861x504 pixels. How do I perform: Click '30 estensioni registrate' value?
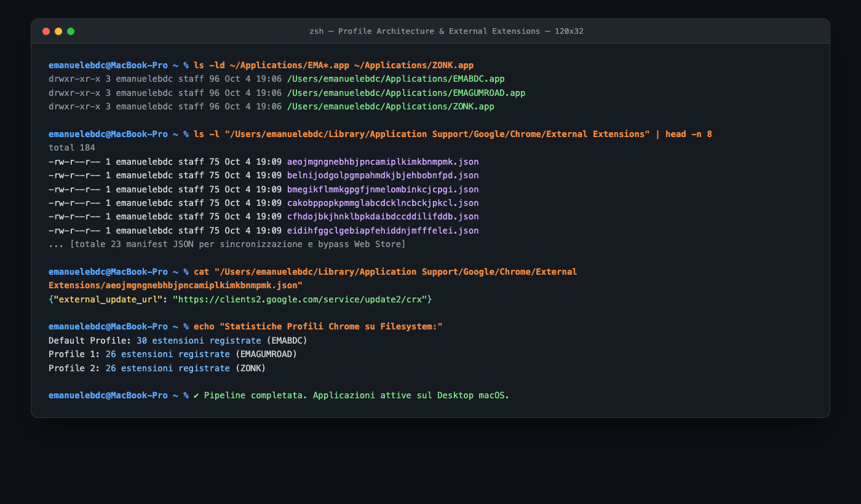coord(199,341)
